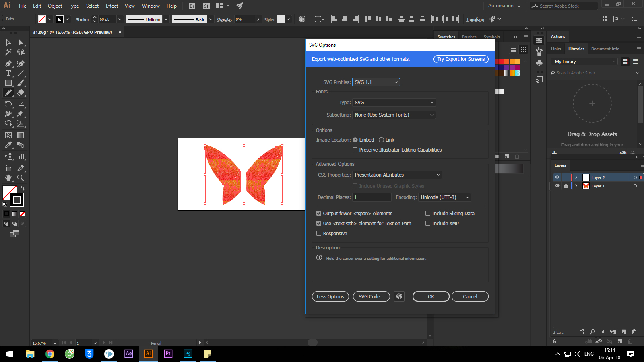
Task: Select the Type tool
Action: pyautogui.click(x=8, y=73)
